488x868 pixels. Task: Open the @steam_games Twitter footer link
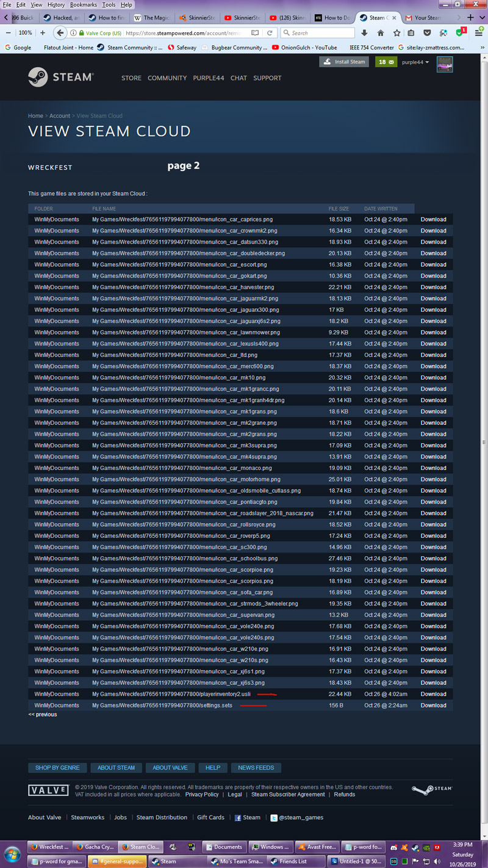(296, 817)
